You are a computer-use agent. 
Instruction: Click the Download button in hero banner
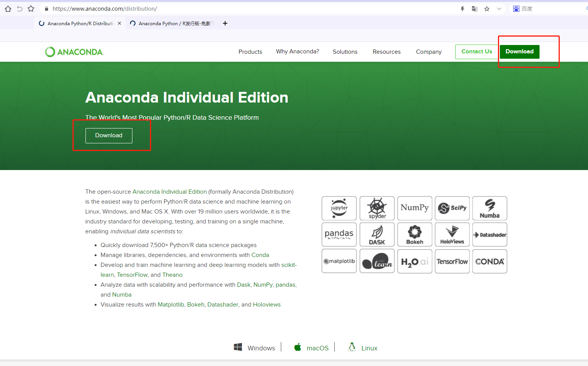point(109,136)
